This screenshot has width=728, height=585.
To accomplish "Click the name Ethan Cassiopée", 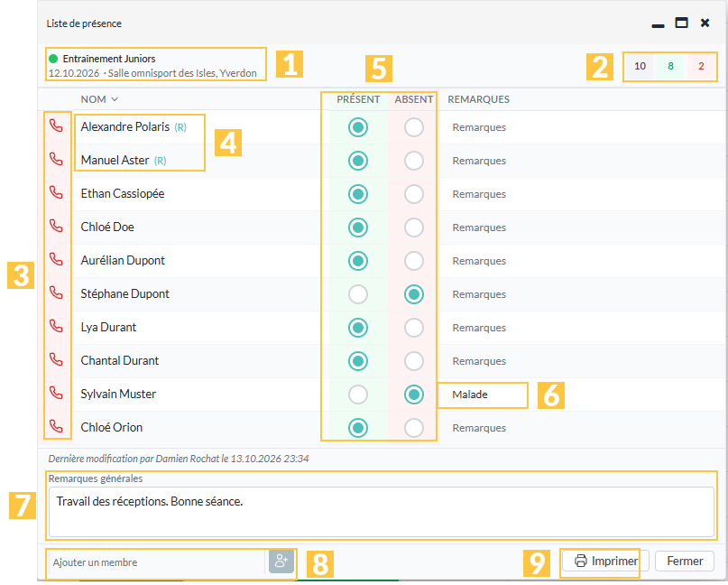I will tap(123, 194).
